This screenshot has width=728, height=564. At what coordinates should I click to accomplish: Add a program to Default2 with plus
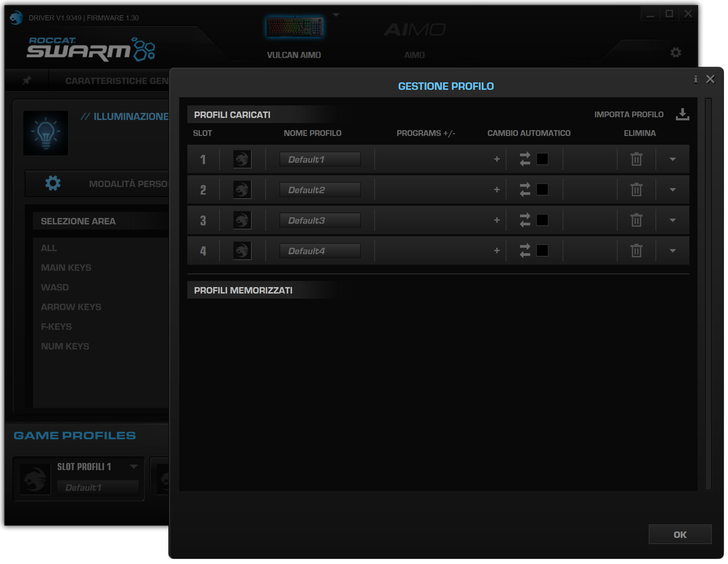(x=497, y=189)
